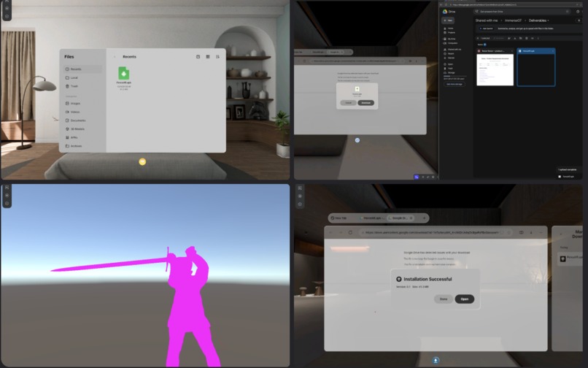
Task: Select the selected APK file card in Drive
Action: (x=536, y=67)
